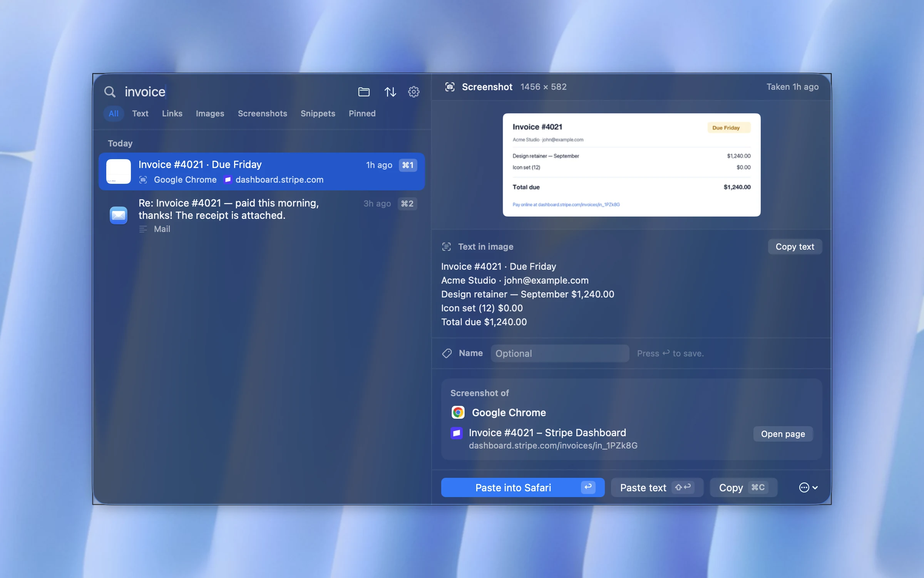Open settings via the gear icon
The width and height of the screenshot is (924, 578).
pos(413,92)
